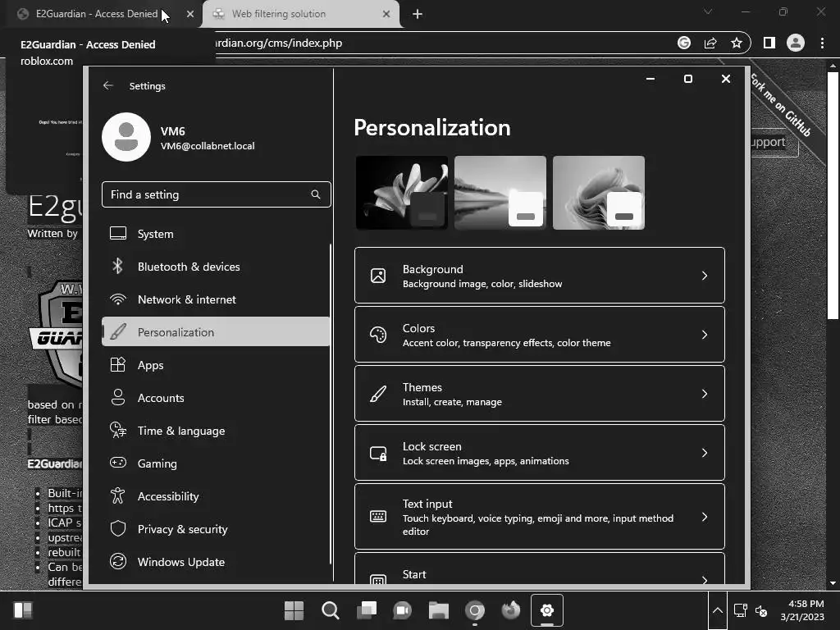
Task: Click the share page icon
Action: [710, 43]
